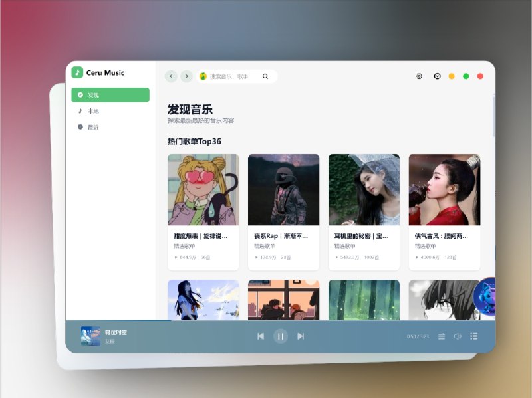The image size is (532, 398).
Task: Open the settings gear in the titlebar
Action: tap(419, 76)
